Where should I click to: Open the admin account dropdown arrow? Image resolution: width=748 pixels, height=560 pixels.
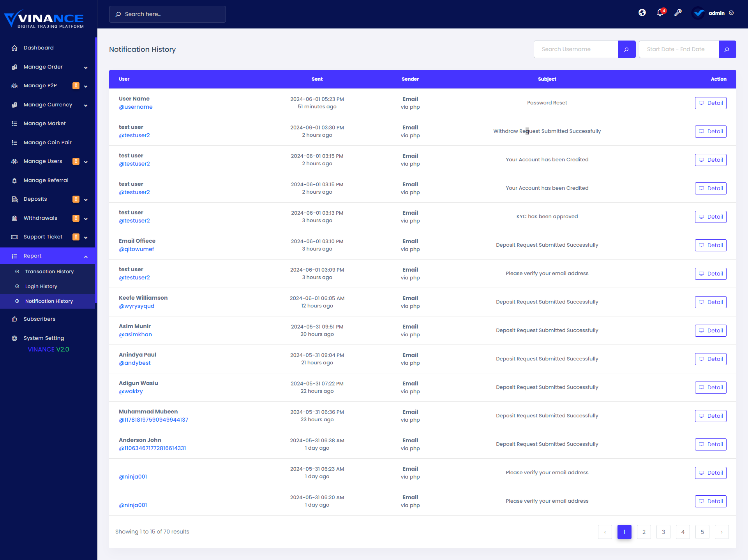[x=731, y=13]
